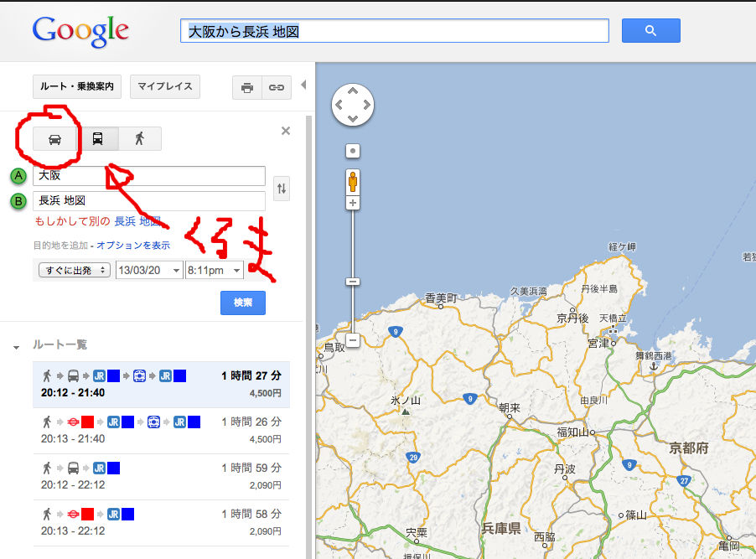Image resolution: width=756 pixels, height=559 pixels.
Task: Select the 20:13 - 21:40 route
Action: (161, 431)
